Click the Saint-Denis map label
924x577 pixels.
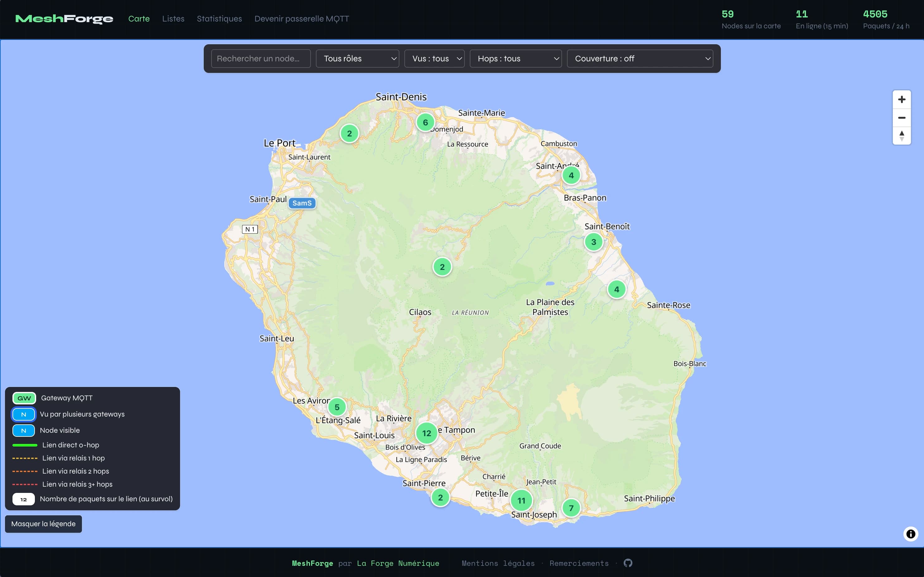pyautogui.click(x=401, y=97)
